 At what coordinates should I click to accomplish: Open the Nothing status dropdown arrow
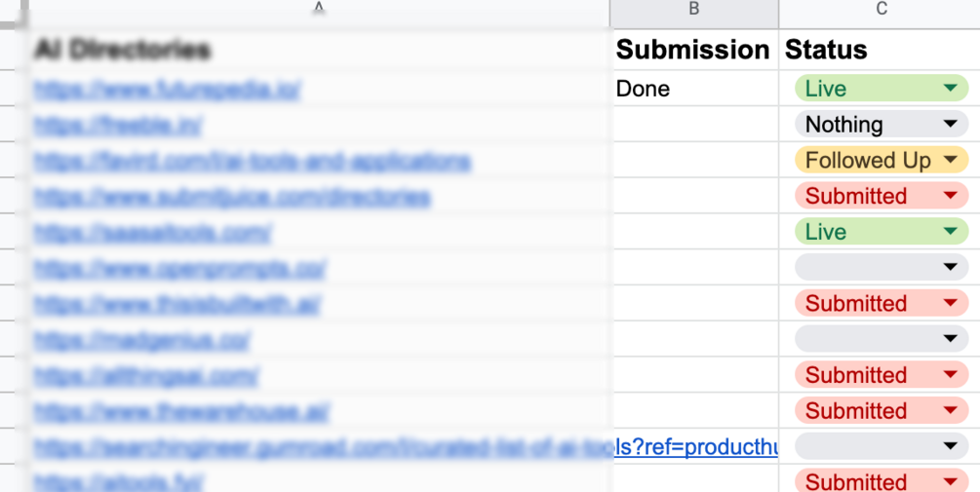pyautogui.click(x=950, y=125)
